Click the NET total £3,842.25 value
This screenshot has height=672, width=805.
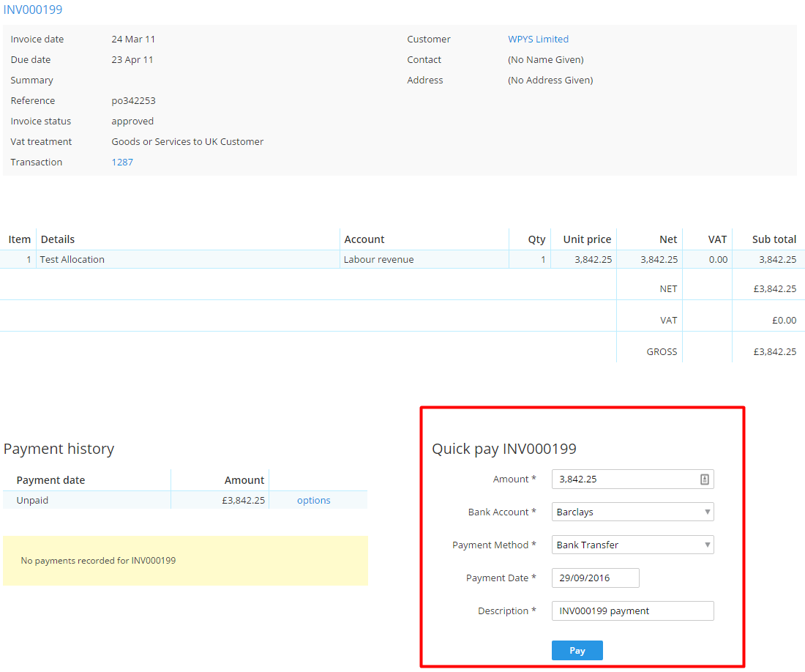coord(775,289)
